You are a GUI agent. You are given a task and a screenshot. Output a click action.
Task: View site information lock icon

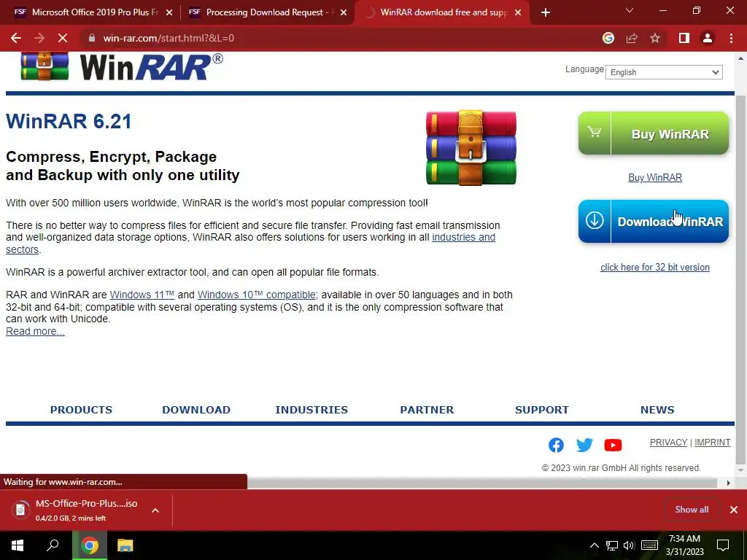pos(92,38)
